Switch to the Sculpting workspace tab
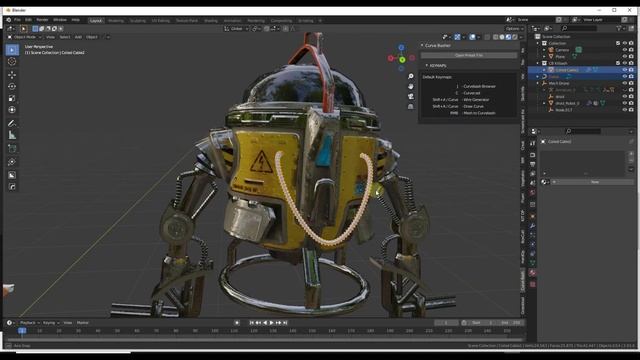 [x=138, y=20]
